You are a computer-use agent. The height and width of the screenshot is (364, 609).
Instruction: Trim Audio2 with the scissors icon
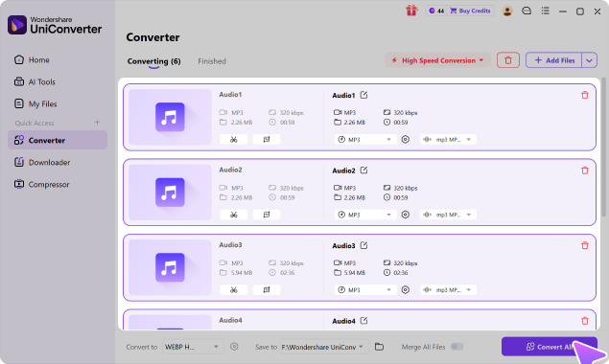pyautogui.click(x=233, y=215)
